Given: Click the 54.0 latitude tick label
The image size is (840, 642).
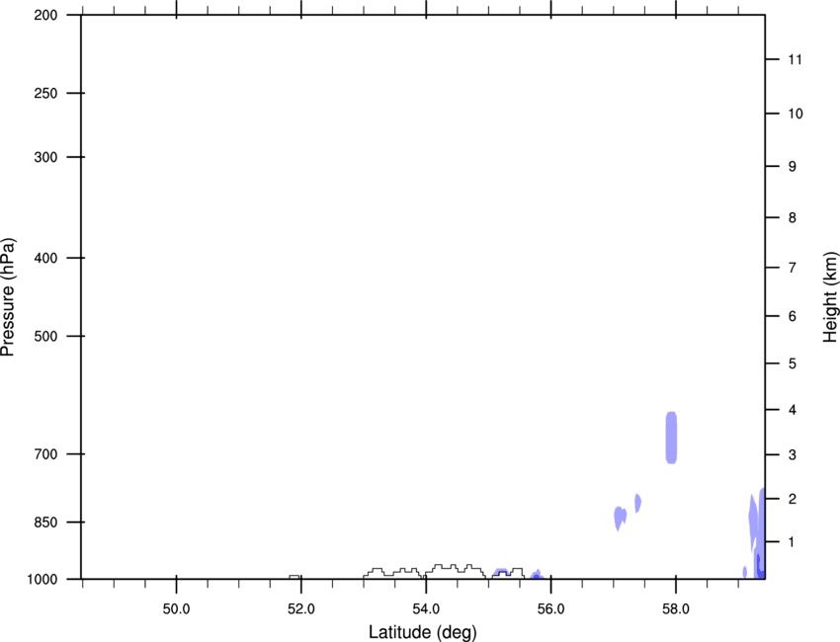Looking at the screenshot, I should click(x=427, y=609).
